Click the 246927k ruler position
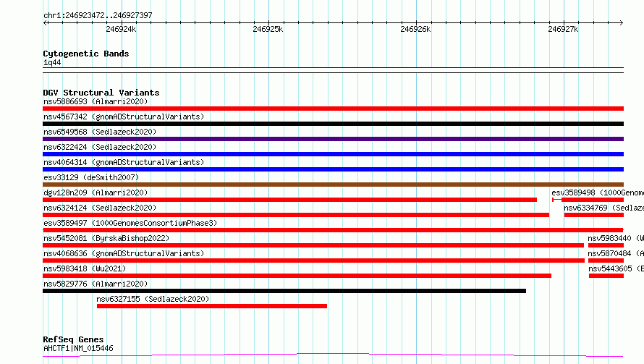The width and height of the screenshot is (644, 364). (563, 29)
